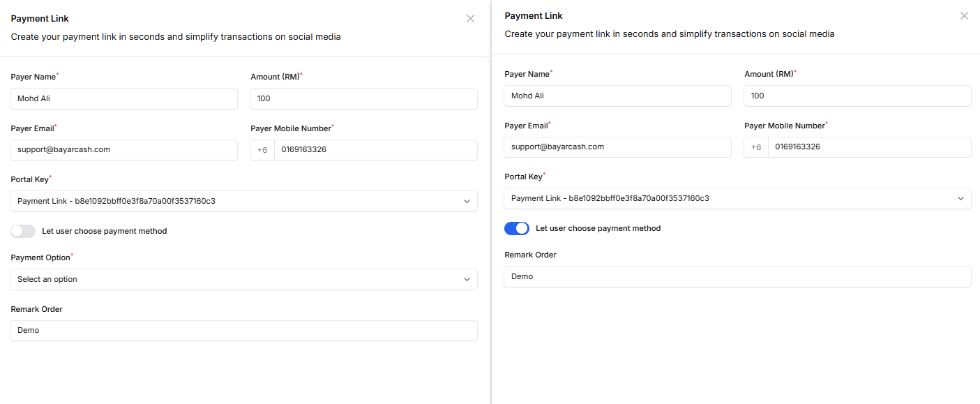This screenshot has width=980, height=404.
Task: Enable the off 'Let user choose payment method' switch
Action: pos(23,231)
